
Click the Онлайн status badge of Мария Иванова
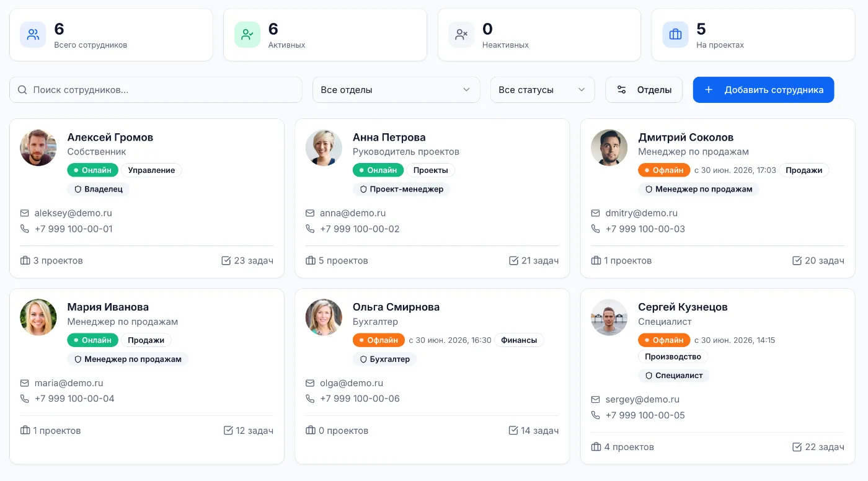click(92, 340)
